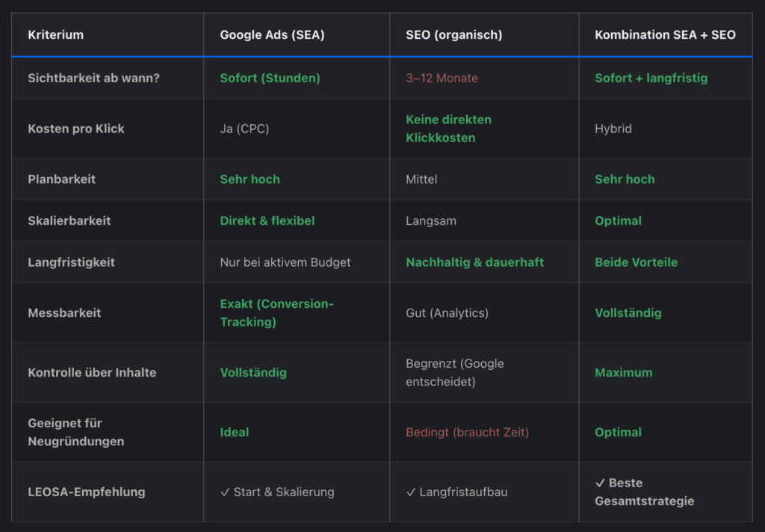The width and height of the screenshot is (765, 532).
Task: Select the 'Mittel' cell
Action: click(421, 179)
